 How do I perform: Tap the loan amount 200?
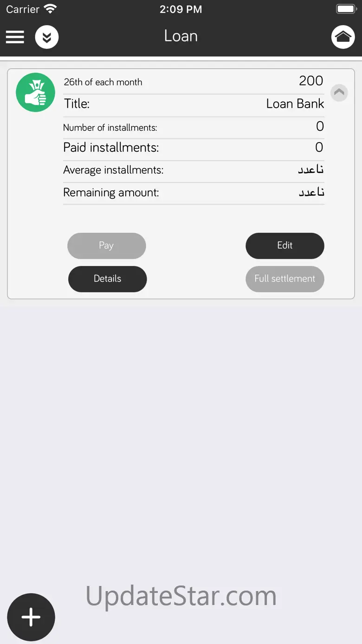click(x=311, y=81)
